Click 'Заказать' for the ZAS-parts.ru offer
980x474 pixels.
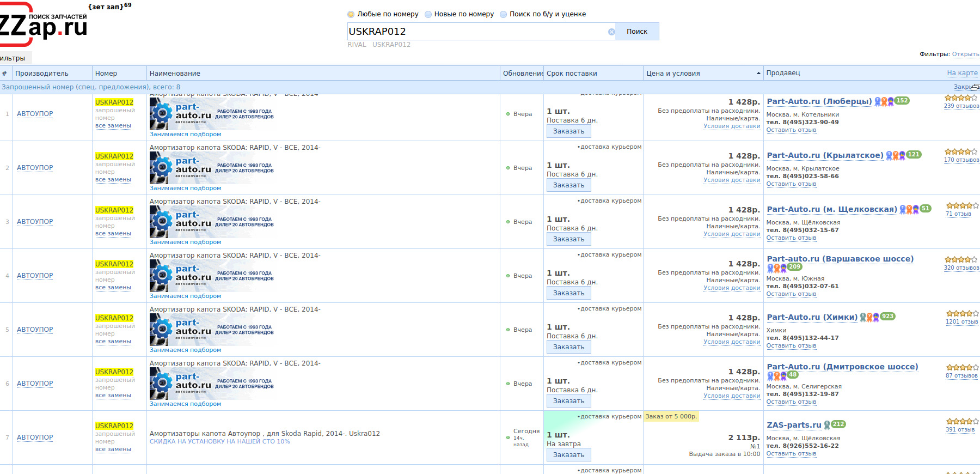(x=568, y=455)
